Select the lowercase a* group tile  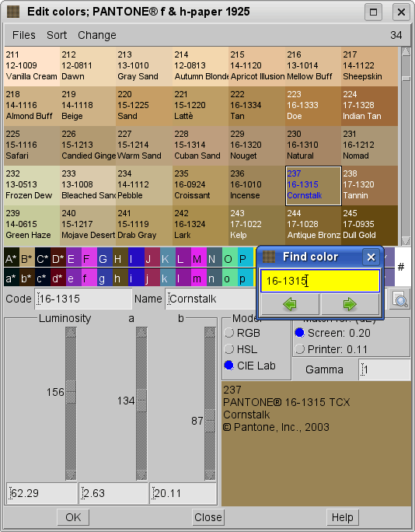tap(11, 278)
